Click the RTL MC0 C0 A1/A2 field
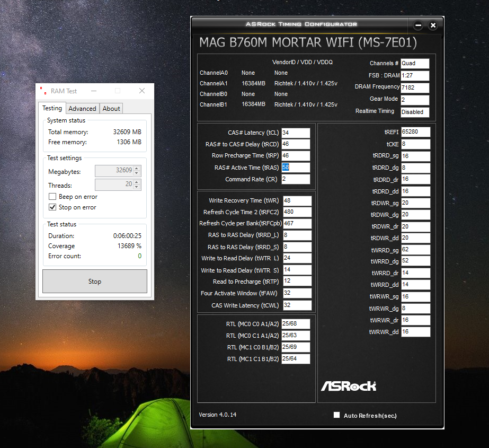This screenshot has width=489, height=448. coord(296,324)
